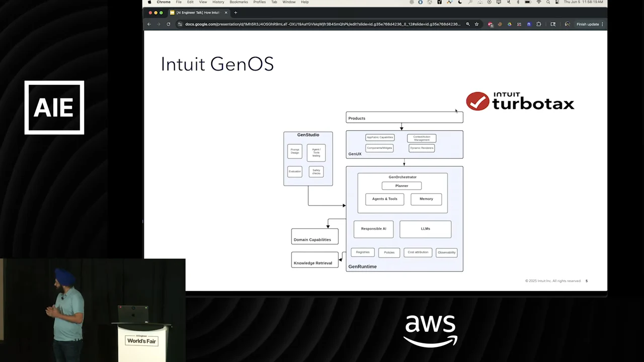The height and width of the screenshot is (362, 644).
Task: Open the Chrome profile avatar
Action: 568,24
